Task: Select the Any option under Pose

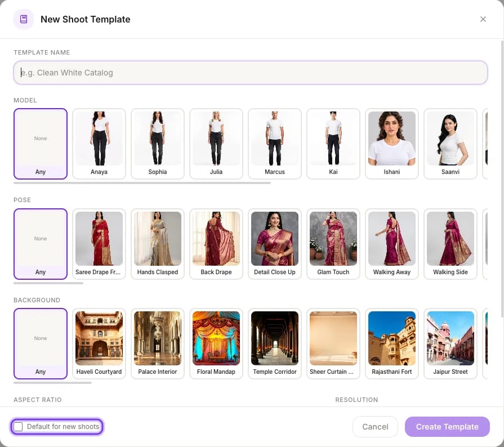Action: (x=41, y=244)
